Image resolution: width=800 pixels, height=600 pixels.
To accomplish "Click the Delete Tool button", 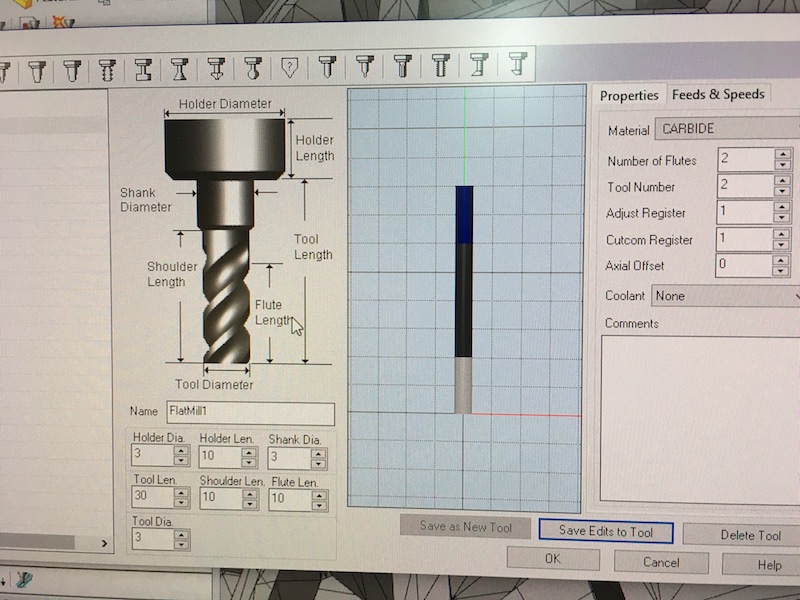I will point(741,535).
